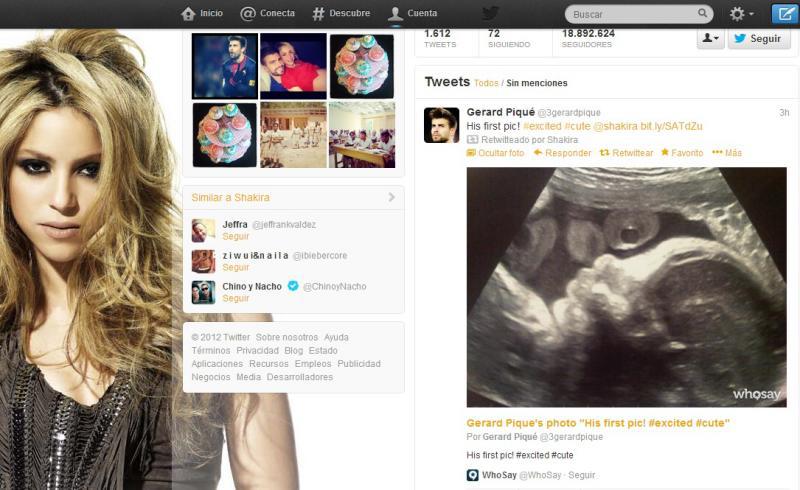Open Empleos footer link
Image resolution: width=800 pixels, height=490 pixels.
(313, 364)
